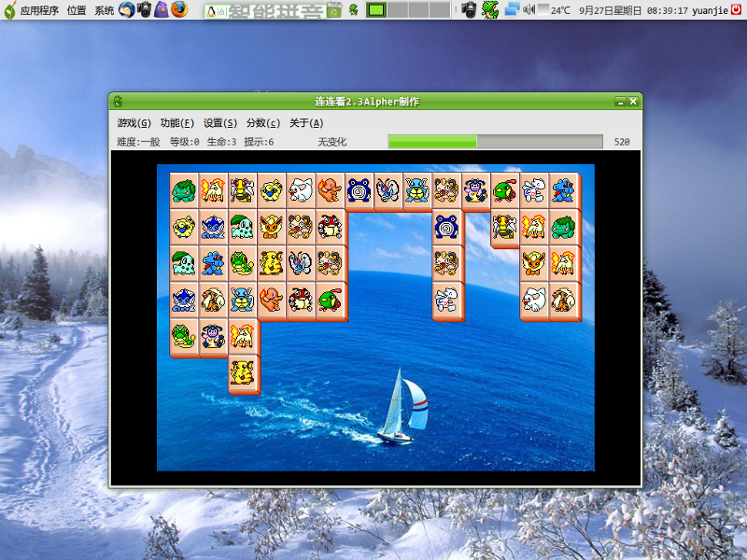747x560 pixels.
Task: Select the Meowth tile below the lone Poliwhirl tile
Action: 446,263
